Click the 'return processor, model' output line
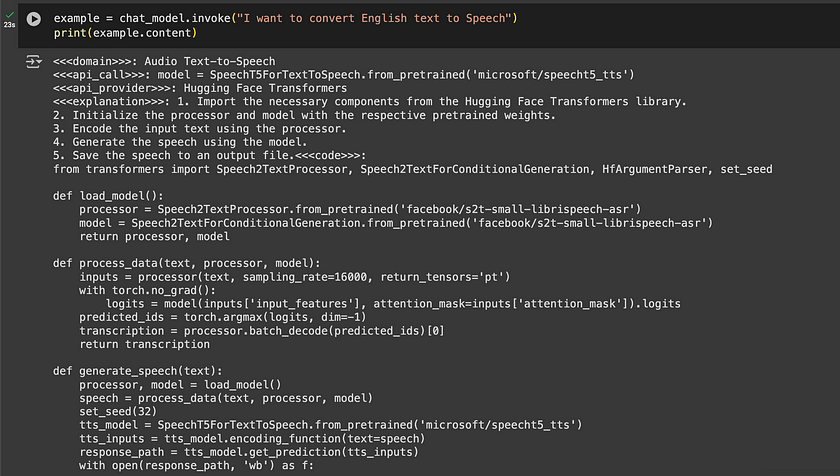This screenshot has width=840, height=476. point(154,236)
